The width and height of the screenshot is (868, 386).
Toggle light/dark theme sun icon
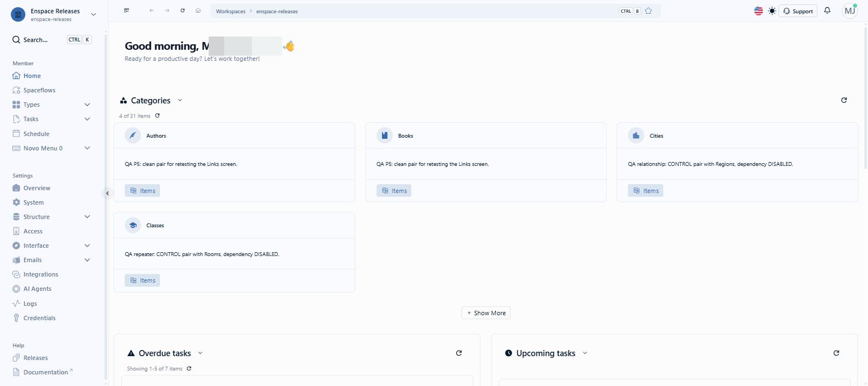coord(772,11)
